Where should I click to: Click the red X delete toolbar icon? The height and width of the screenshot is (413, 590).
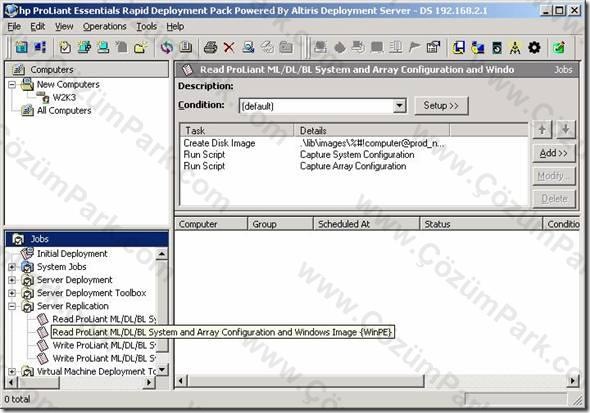pyautogui.click(x=229, y=48)
